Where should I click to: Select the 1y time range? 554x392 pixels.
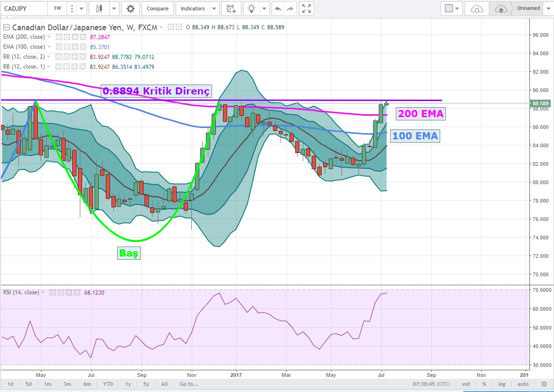(x=128, y=384)
